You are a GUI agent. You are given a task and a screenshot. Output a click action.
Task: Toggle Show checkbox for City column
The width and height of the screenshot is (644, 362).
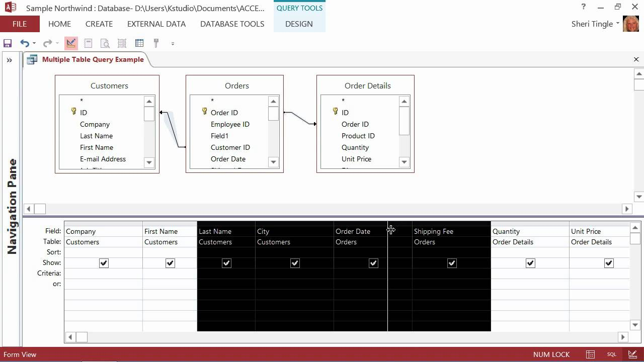pos(295,263)
